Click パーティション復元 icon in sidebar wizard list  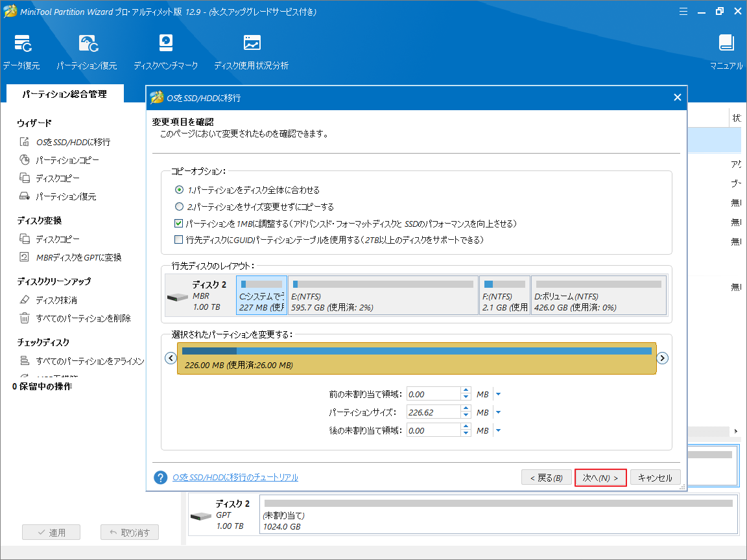click(24, 196)
